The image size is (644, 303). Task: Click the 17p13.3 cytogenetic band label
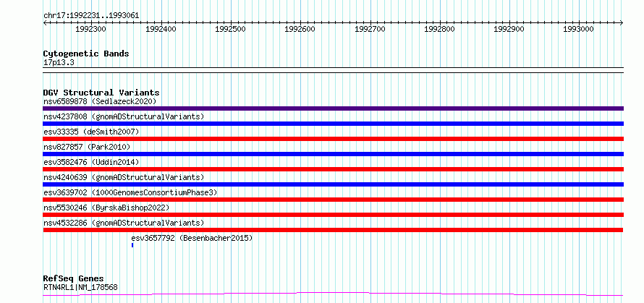59,63
